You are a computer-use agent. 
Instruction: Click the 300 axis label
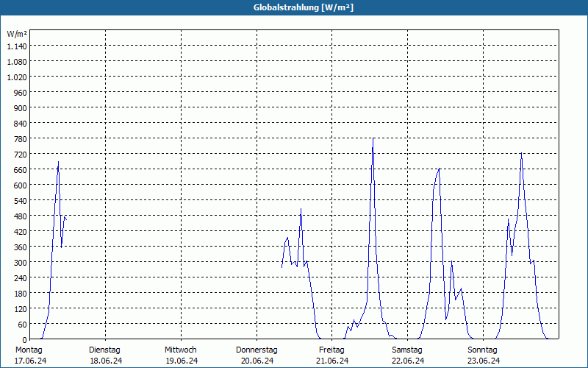(x=21, y=262)
